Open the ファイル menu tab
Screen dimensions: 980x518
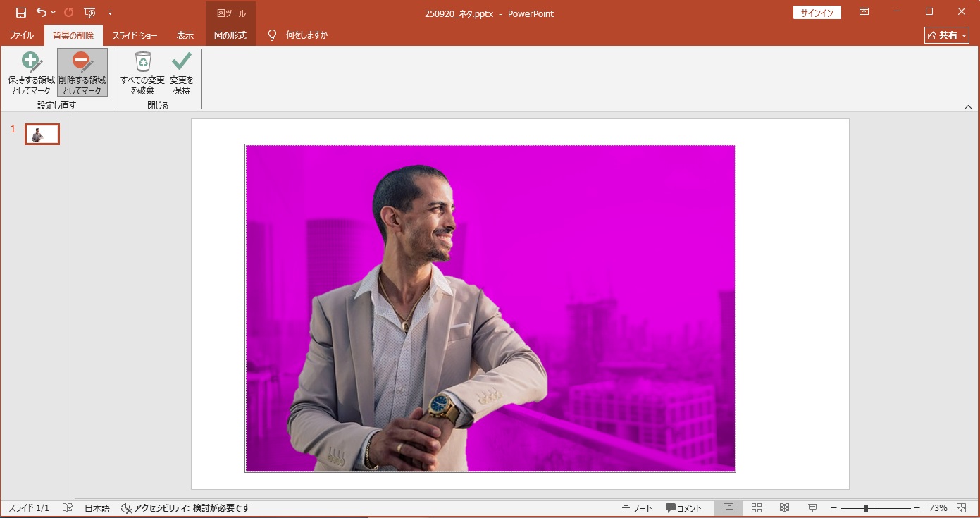tap(21, 35)
